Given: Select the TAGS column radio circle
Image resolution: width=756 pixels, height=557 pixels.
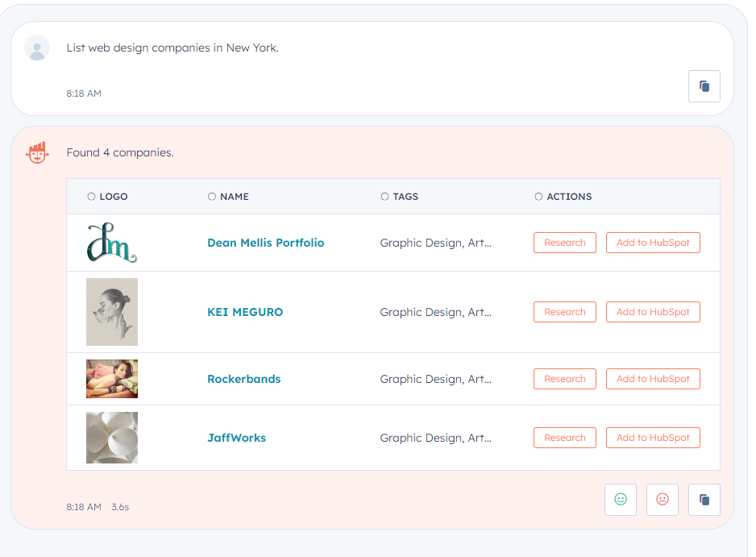Looking at the screenshot, I should (384, 196).
